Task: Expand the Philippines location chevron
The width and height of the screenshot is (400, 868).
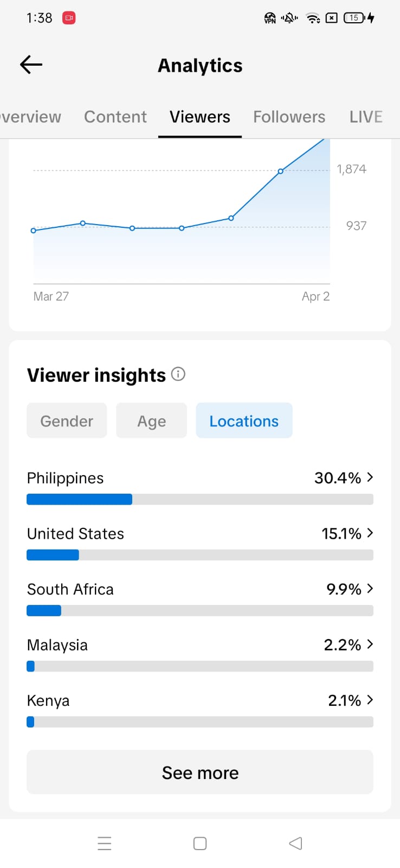Action: pos(370,477)
